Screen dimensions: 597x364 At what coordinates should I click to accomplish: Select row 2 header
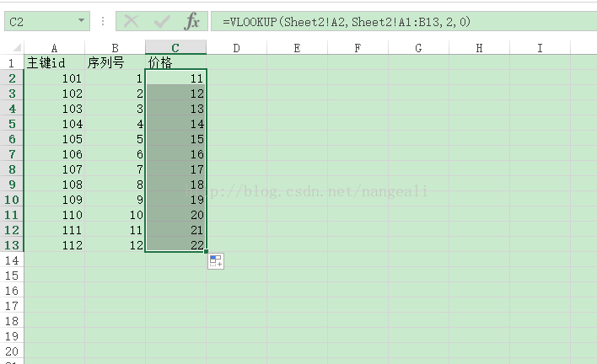[x=12, y=78]
